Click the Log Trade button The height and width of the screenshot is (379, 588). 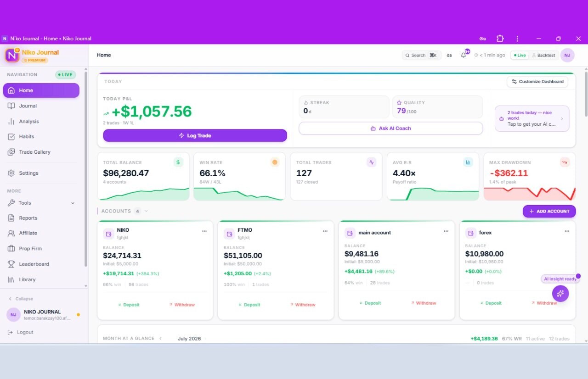(x=195, y=135)
